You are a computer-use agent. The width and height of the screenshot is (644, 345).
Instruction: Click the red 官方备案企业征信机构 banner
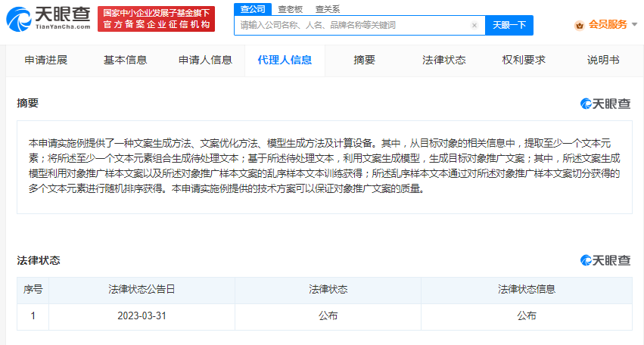click(x=156, y=19)
